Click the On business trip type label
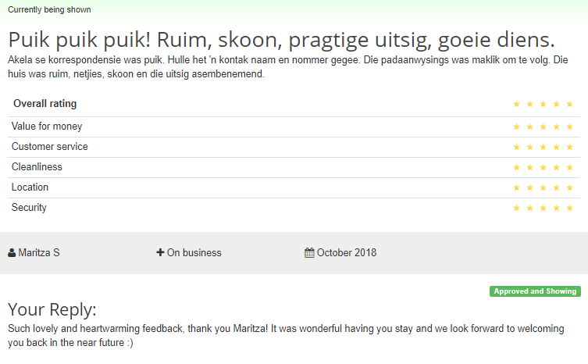The image size is (588, 364). point(194,252)
